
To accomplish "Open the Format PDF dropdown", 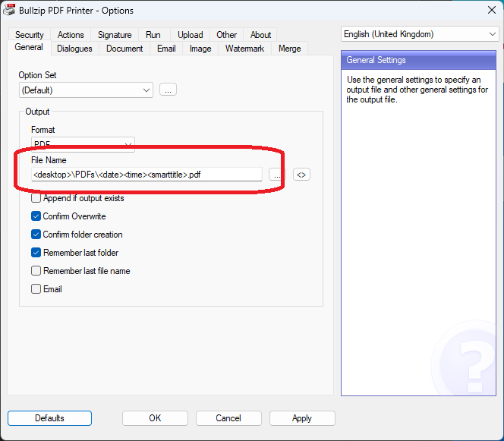I will pyautogui.click(x=83, y=143).
